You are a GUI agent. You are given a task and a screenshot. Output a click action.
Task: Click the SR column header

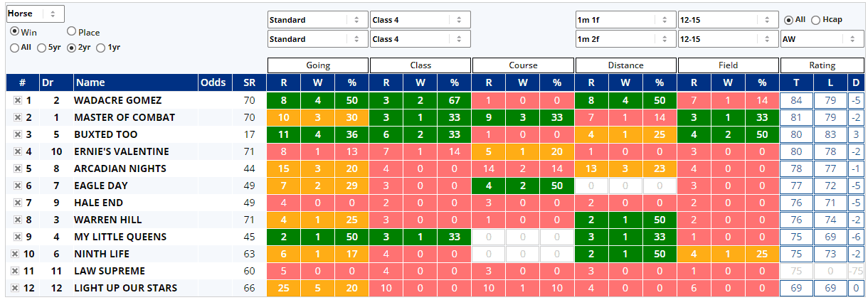point(248,82)
